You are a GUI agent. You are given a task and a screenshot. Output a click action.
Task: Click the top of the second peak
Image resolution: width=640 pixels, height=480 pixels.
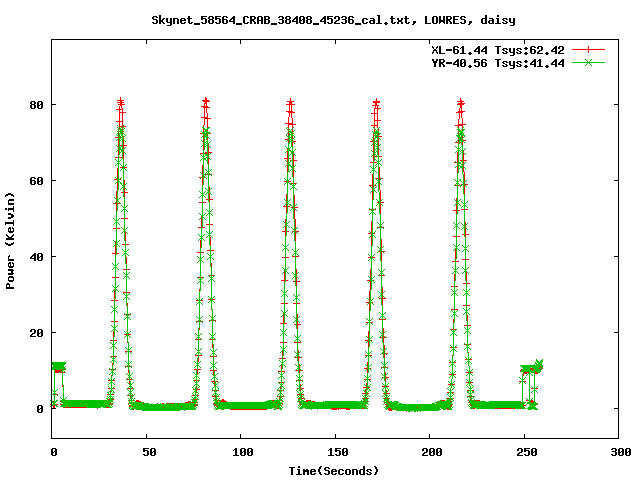pos(206,102)
